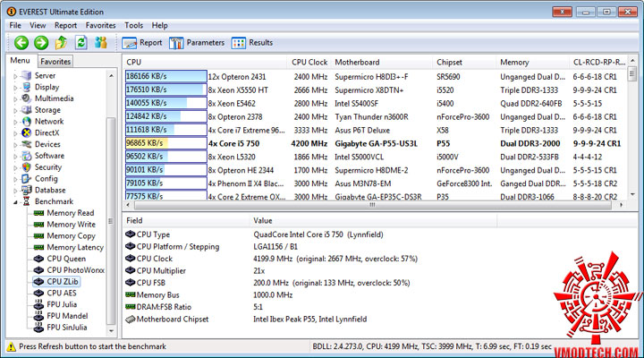Click the Value column header

click(373, 221)
